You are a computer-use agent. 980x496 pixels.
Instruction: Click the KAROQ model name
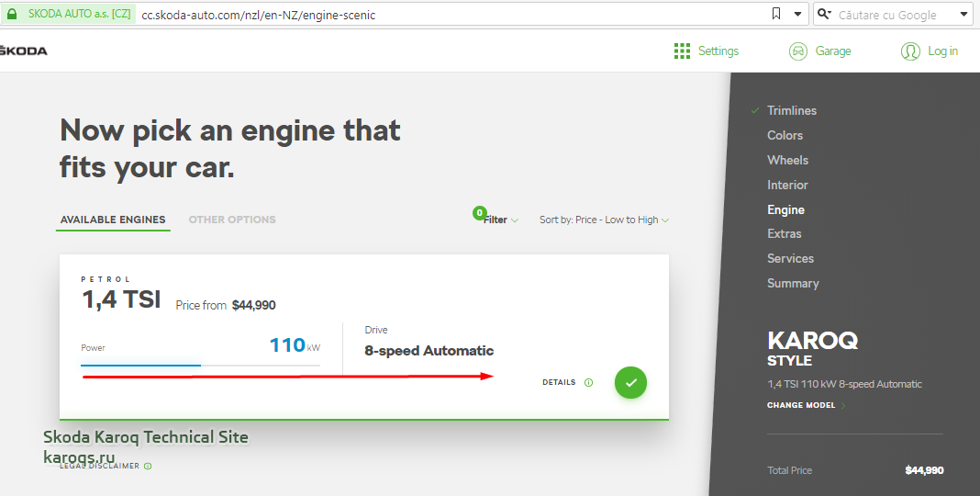(x=812, y=341)
